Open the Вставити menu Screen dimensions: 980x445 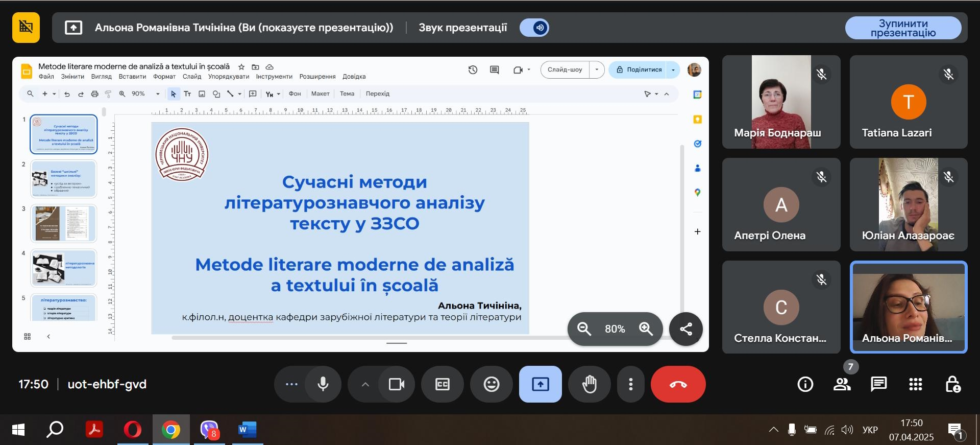pos(132,77)
